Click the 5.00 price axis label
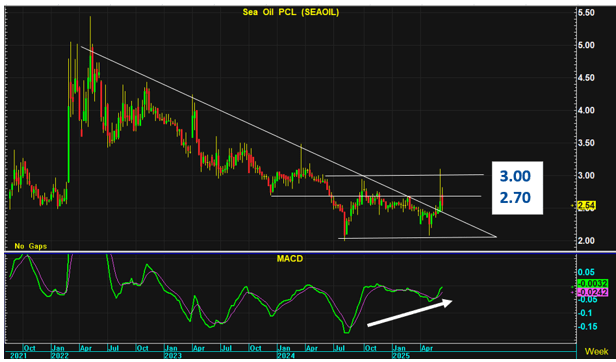This screenshot has height=362, width=616. (x=586, y=46)
